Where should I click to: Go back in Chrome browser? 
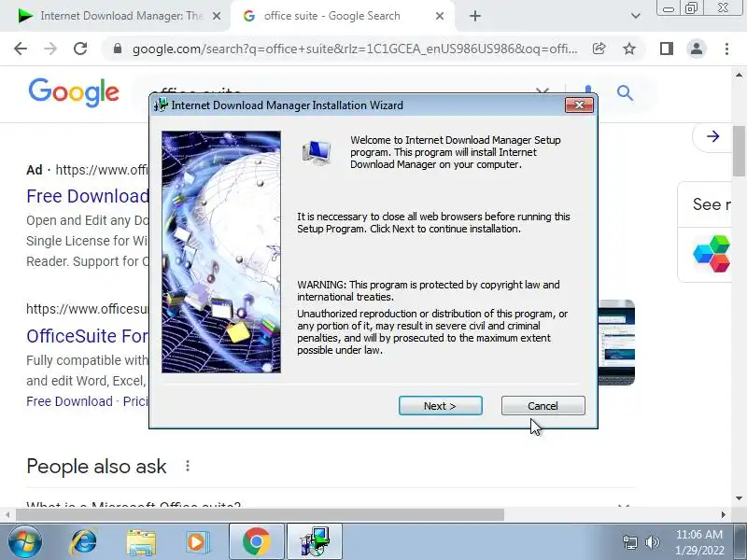21,49
